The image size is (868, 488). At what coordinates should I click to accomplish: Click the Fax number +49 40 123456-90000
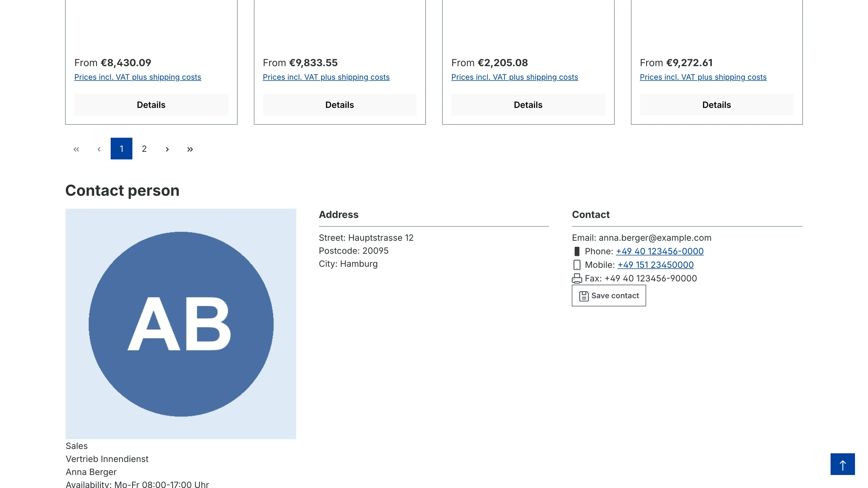(651, 278)
